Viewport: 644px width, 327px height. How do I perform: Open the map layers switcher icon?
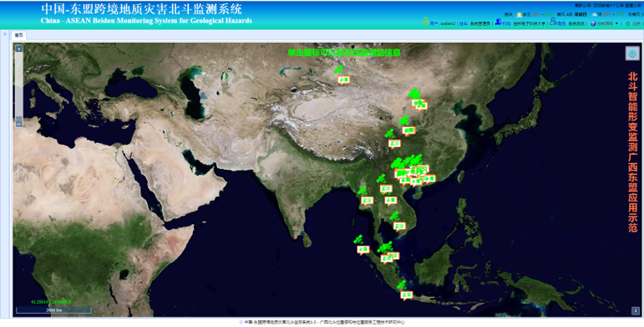(632, 53)
